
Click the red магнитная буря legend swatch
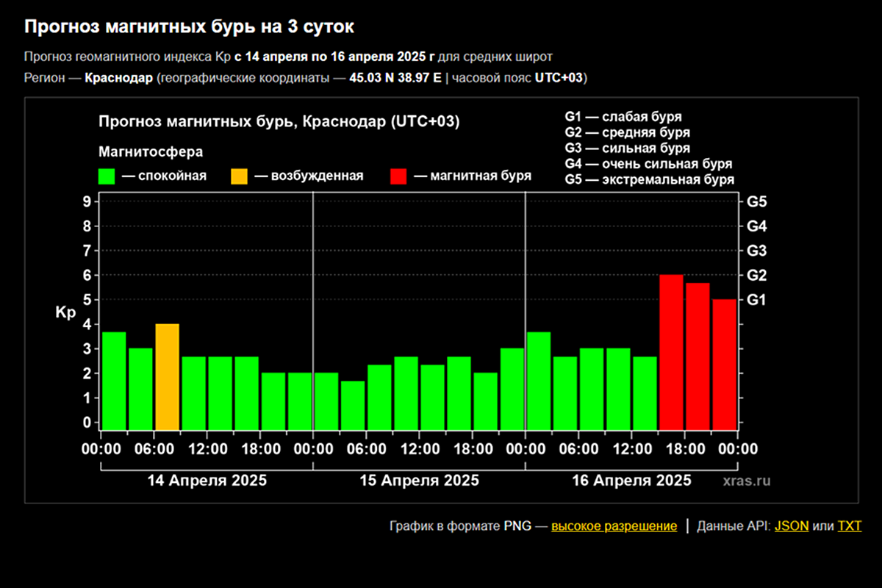point(398,176)
